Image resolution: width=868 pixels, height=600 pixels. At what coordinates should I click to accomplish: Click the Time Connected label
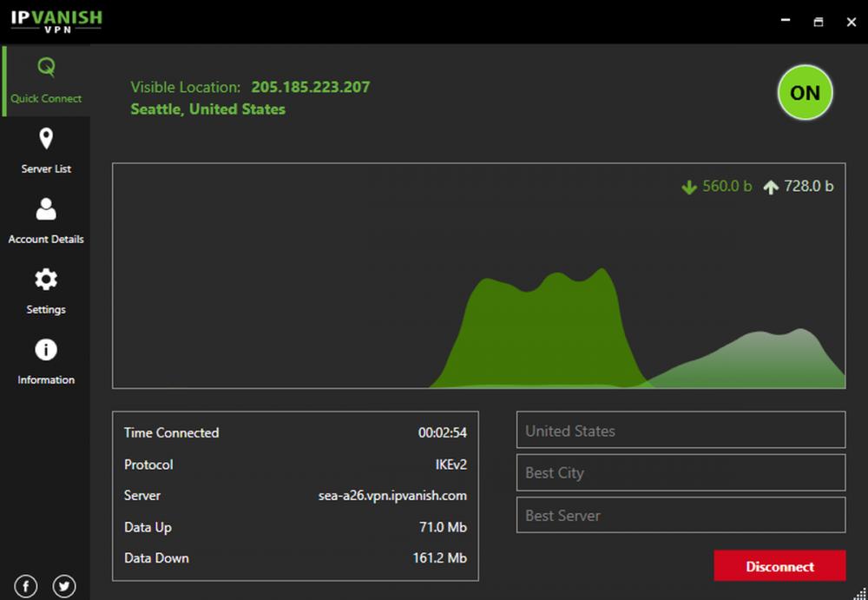[x=172, y=432]
